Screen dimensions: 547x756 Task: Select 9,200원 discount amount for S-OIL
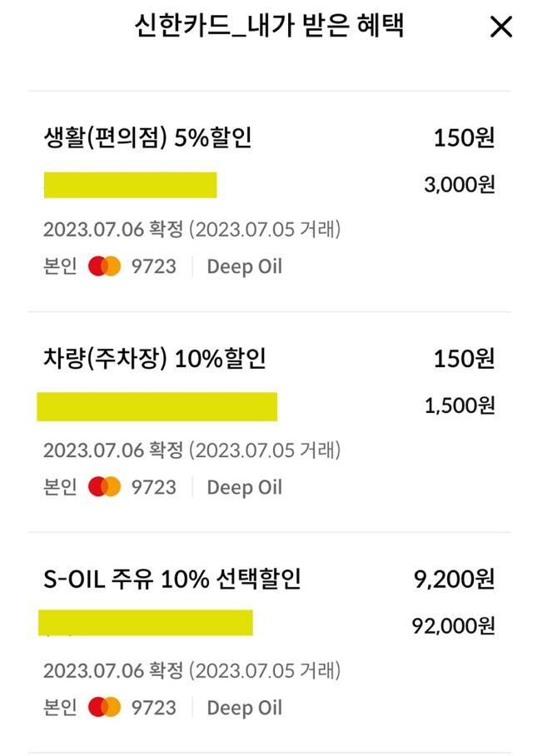pos(453,579)
